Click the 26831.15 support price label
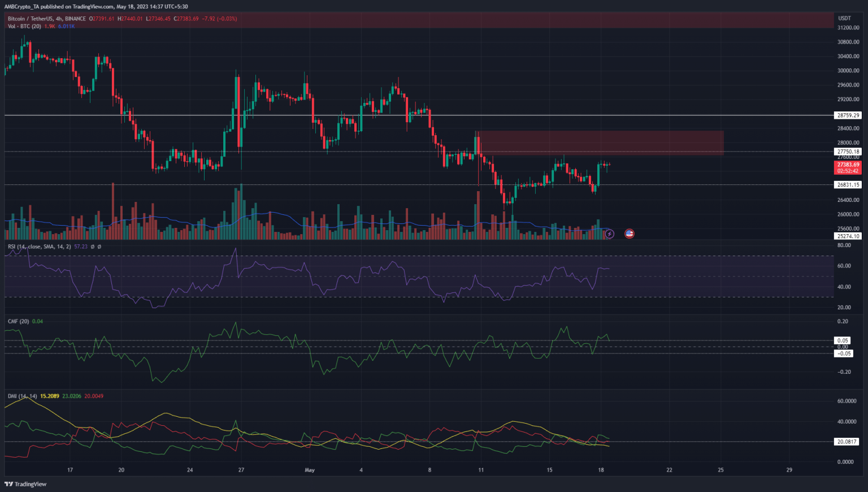Image resolution: width=868 pixels, height=492 pixels. coord(847,184)
